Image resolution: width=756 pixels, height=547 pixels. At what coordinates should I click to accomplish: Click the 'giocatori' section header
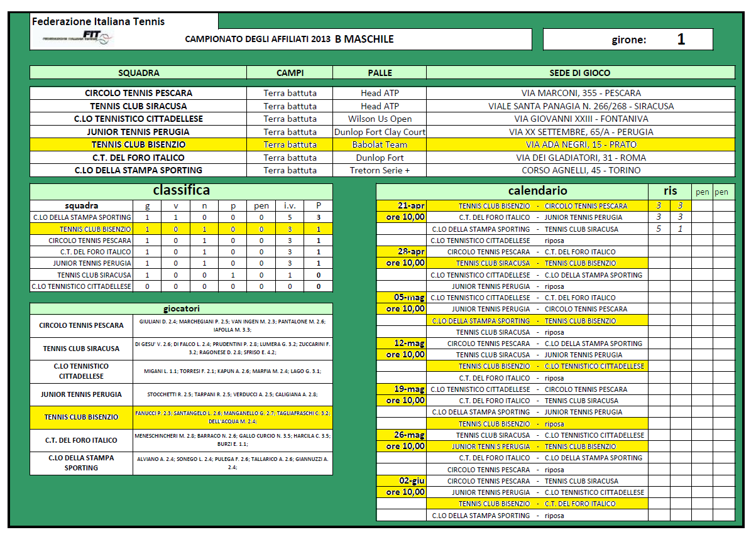[182, 308]
